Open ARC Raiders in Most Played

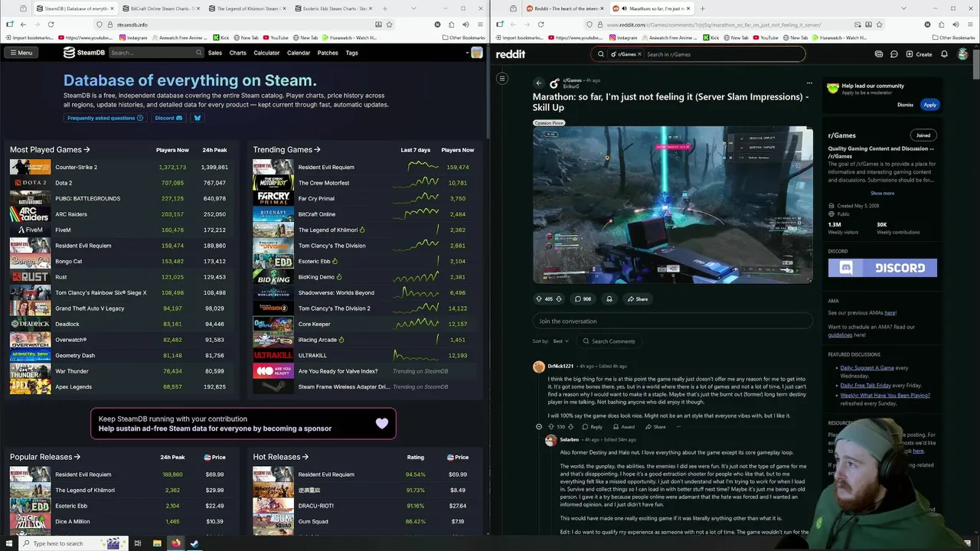71,214
